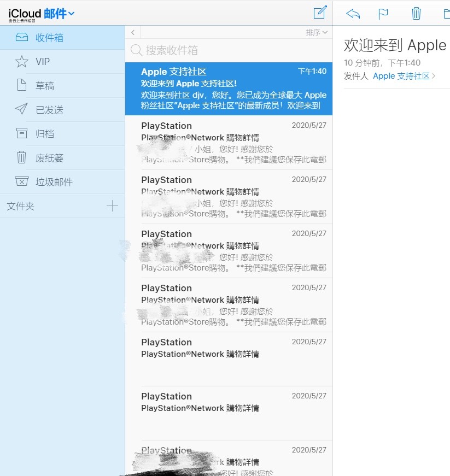Add a new folder with plus icon
450x476 pixels.
(112, 206)
